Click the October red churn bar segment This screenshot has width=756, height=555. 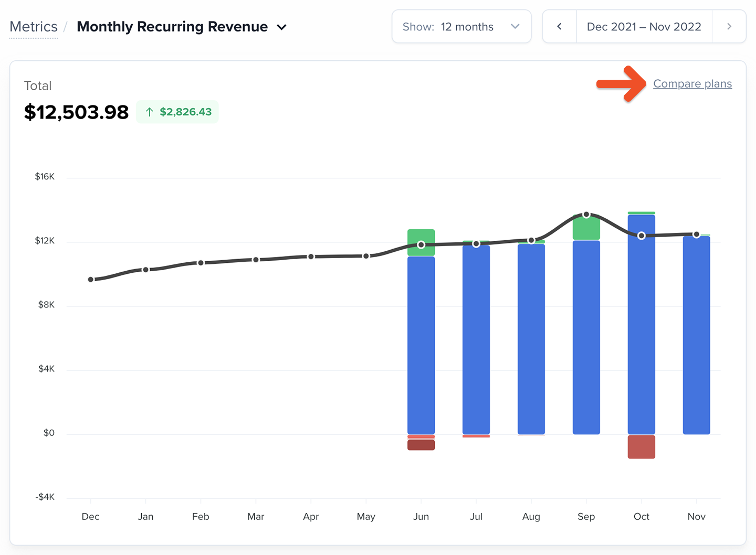642,447
